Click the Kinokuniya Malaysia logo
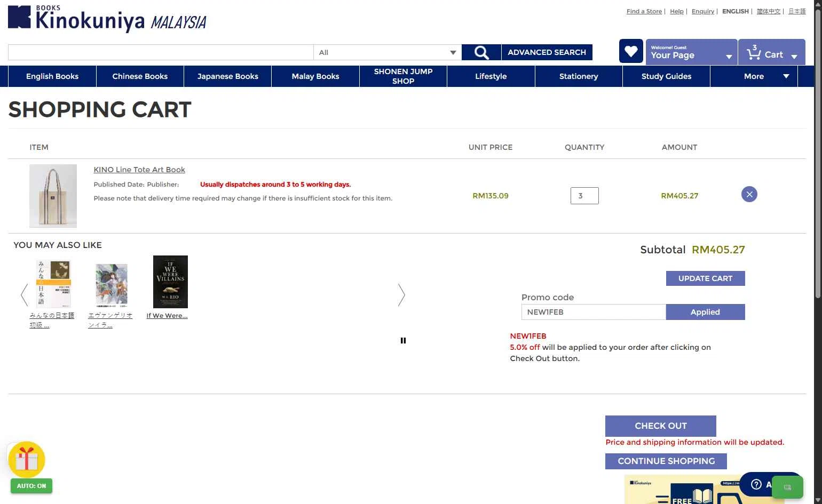The height and width of the screenshot is (504, 822). [x=107, y=19]
